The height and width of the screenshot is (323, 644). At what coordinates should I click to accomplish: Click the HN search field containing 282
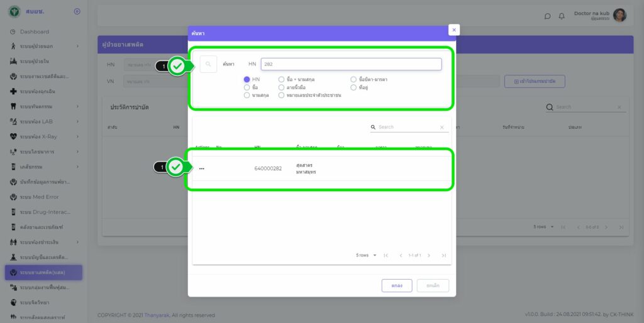coord(351,64)
